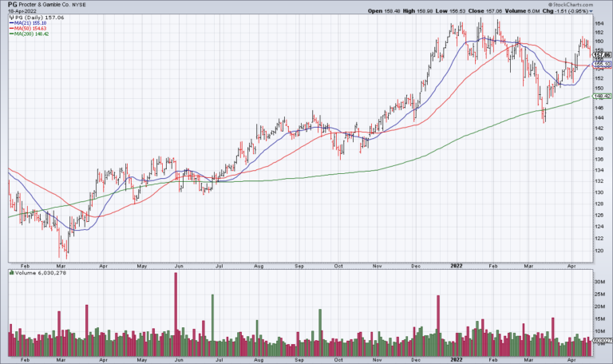This screenshot has height=364, width=613.
Task: Open the dropdown arrow beside the Chg value
Action: click(x=591, y=11)
